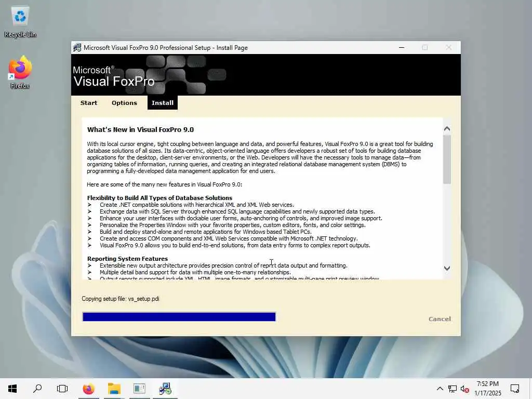Select the Firefox desktop shortcut
The height and width of the screenshot is (399, 532).
point(20,73)
